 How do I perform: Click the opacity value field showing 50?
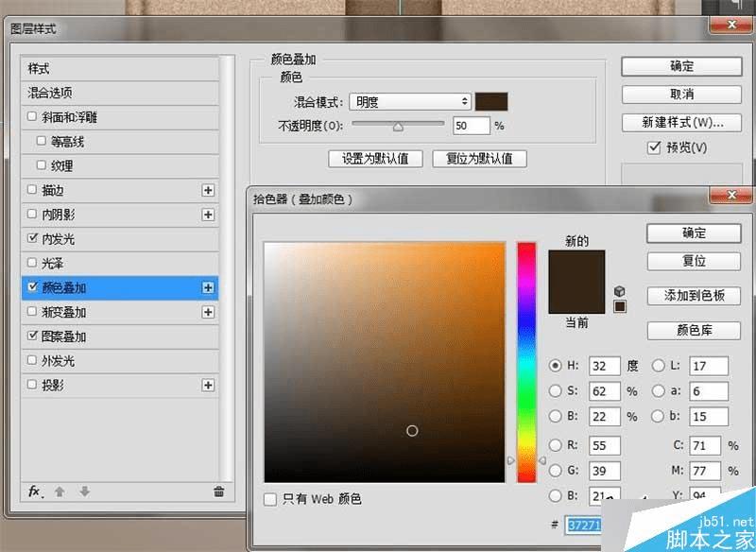(472, 126)
